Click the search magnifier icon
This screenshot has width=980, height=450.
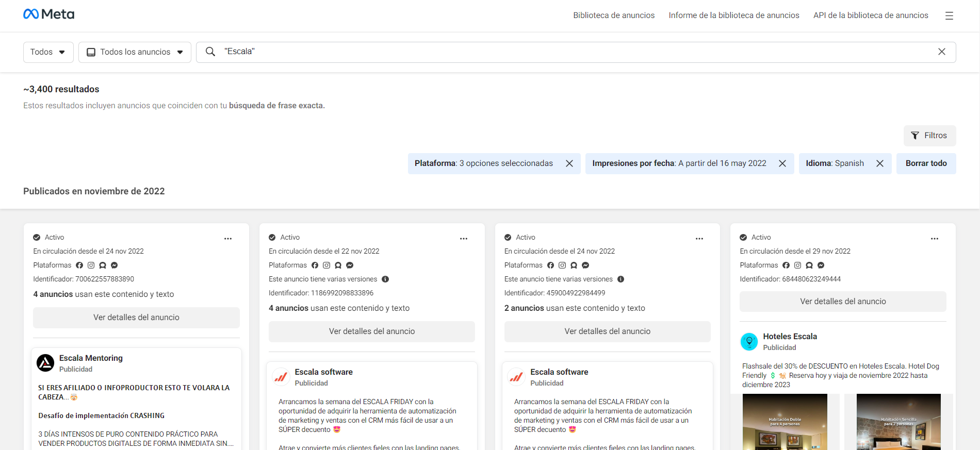point(210,52)
